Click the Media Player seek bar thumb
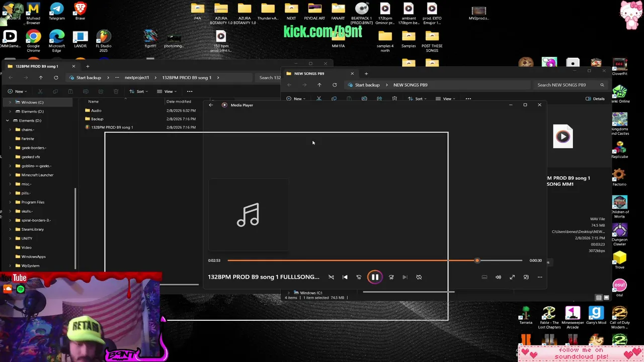 tap(477, 260)
